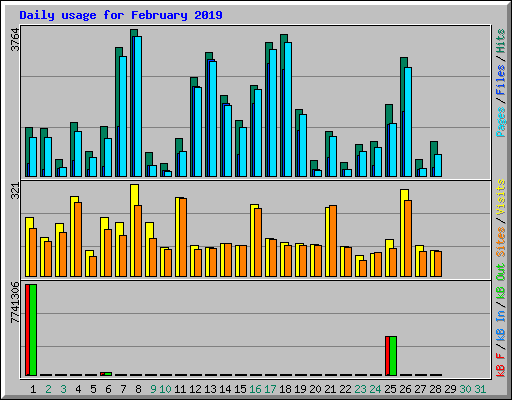Click the day 1 red kB F bar
This screenshot has width=512, height=400.
coord(27,330)
